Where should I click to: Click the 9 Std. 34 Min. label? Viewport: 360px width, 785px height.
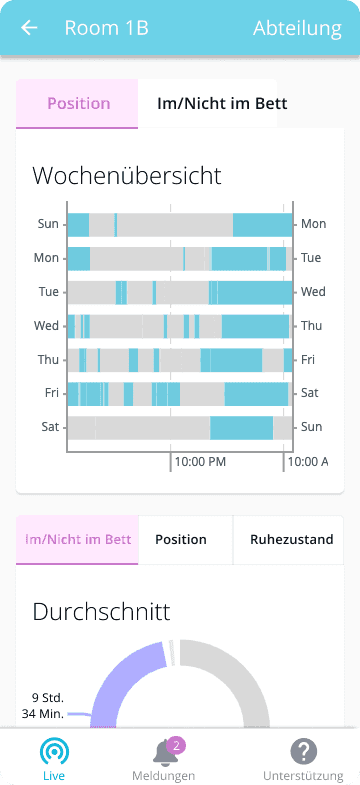coord(43,706)
